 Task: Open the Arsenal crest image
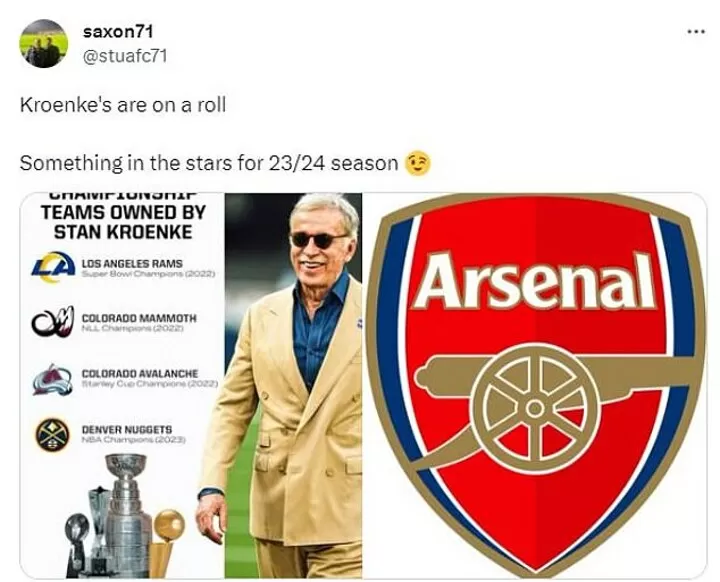tap(535, 385)
